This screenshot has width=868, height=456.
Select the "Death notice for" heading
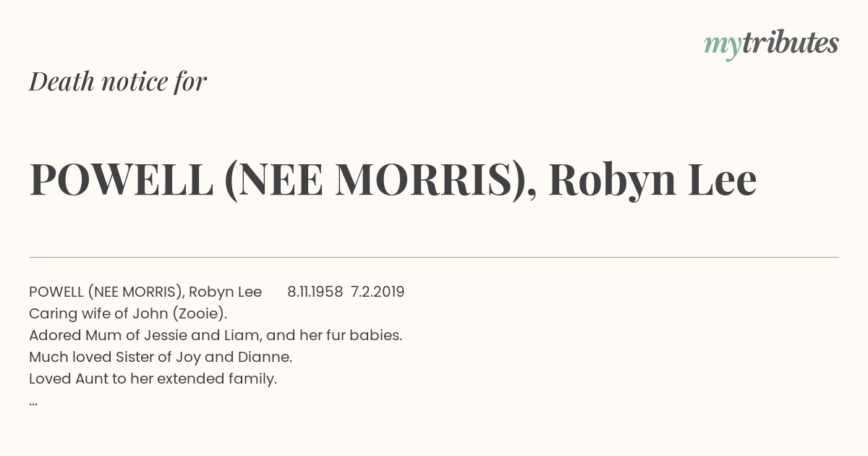click(x=118, y=81)
